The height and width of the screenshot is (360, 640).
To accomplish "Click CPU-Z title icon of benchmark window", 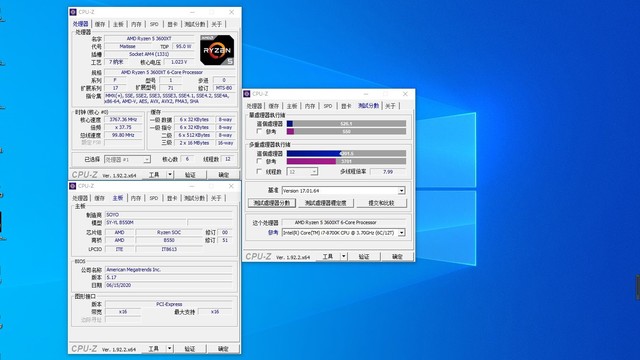I will pyautogui.click(x=247, y=94).
